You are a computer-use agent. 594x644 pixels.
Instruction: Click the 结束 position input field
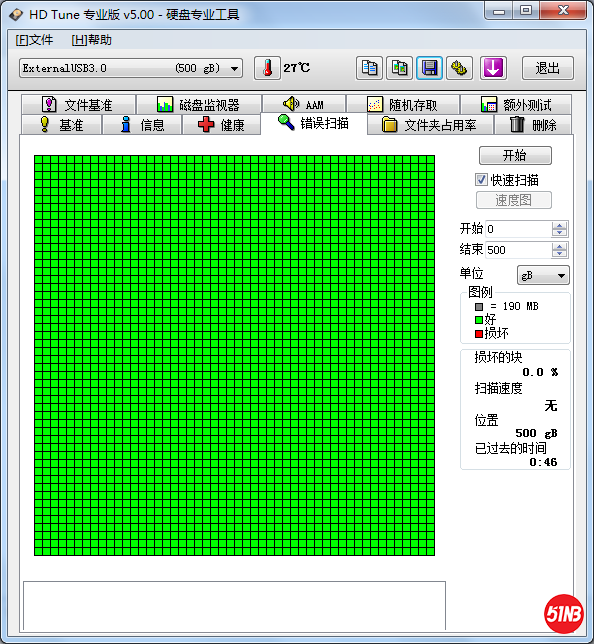click(x=518, y=250)
